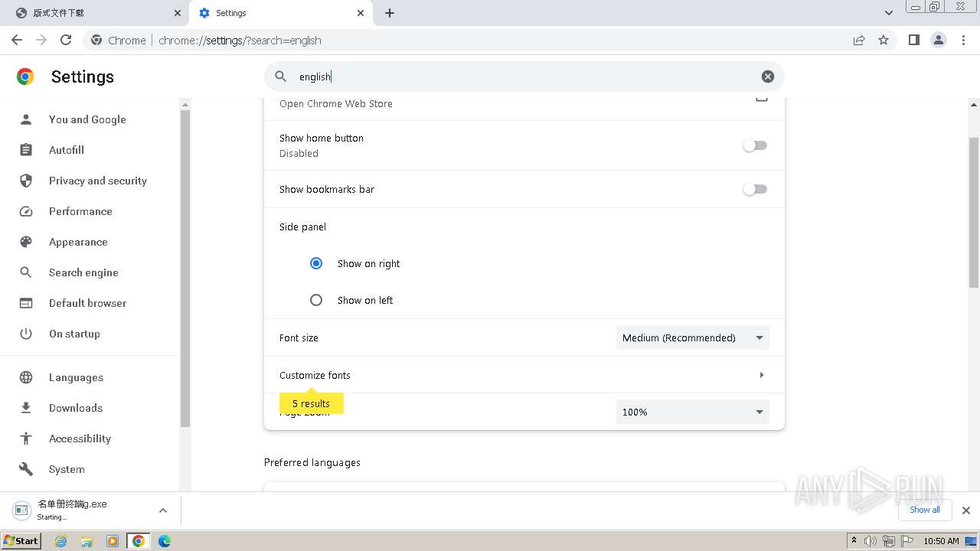Open the Chrome Web Store external link icon
The height and width of the screenshot is (551, 980).
(761, 98)
